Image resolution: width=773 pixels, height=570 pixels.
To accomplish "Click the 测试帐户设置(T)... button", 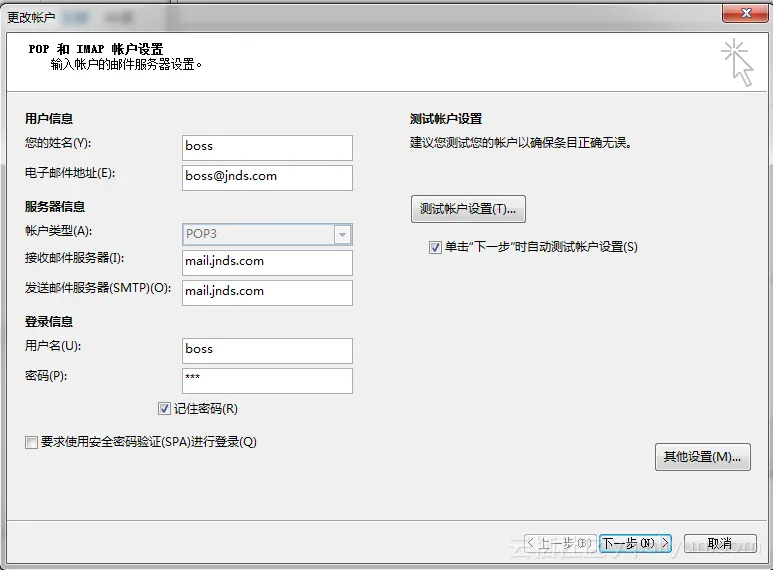I will (x=468, y=209).
